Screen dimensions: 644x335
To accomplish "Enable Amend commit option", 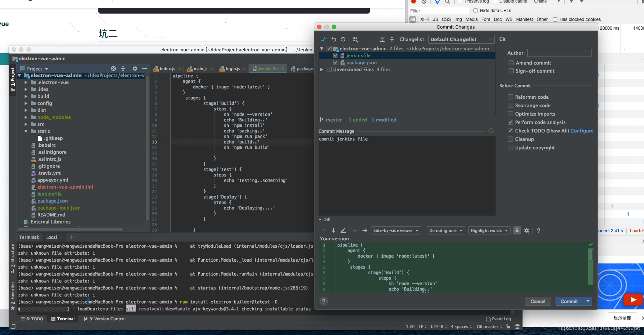I will pyautogui.click(x=511, y=63).
